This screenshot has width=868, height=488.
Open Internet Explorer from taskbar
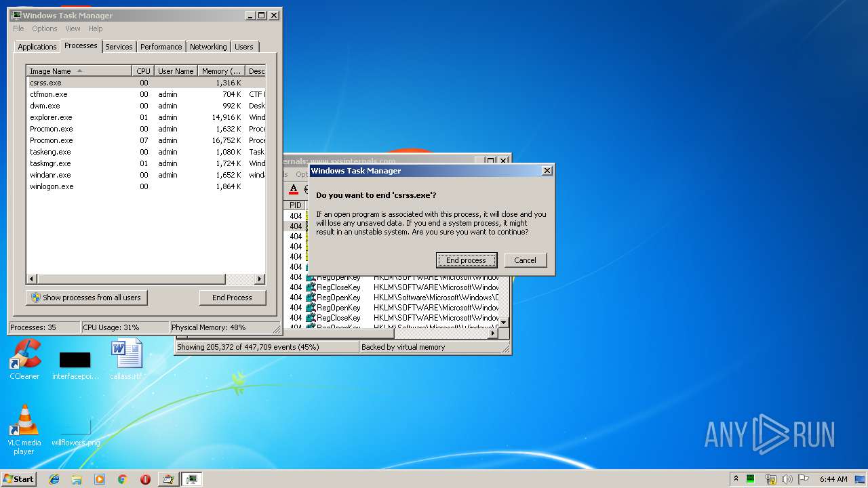tap(54, 479)
